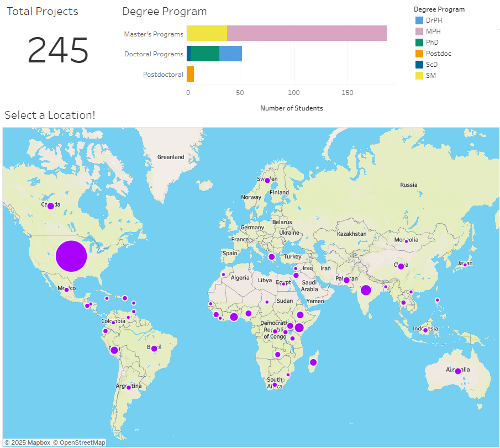
Task: Select the Canada location marker
Action: 50,206
